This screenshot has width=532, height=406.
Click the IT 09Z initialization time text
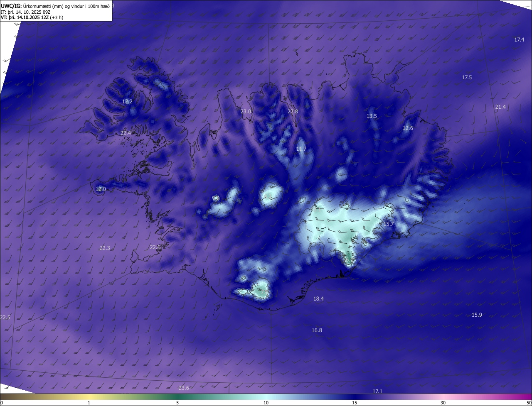pos(26,12)
